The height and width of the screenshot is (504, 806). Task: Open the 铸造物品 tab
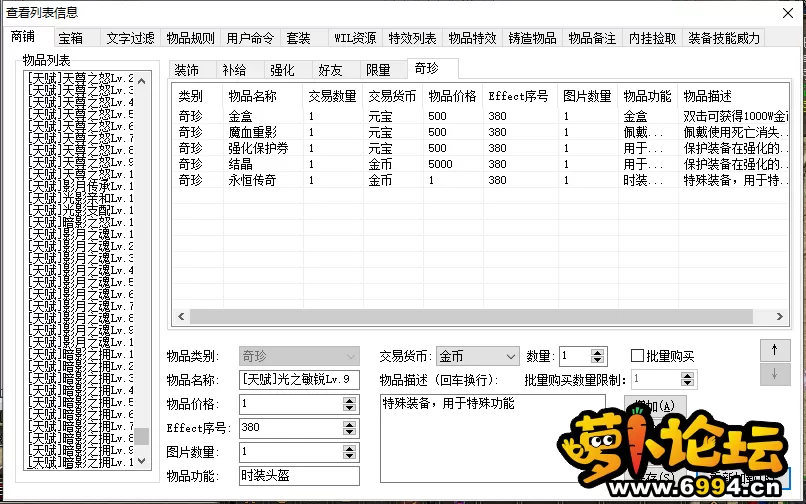pos(531,38)
